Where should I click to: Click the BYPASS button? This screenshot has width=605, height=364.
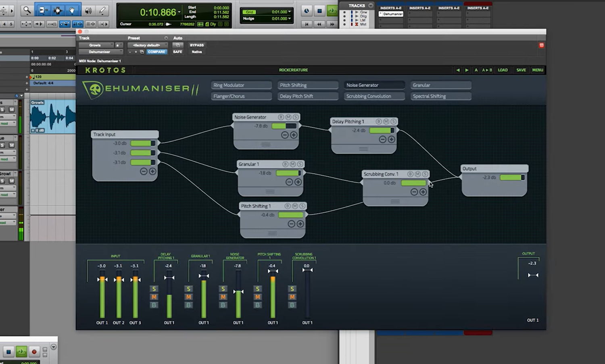tap(197, 45)
